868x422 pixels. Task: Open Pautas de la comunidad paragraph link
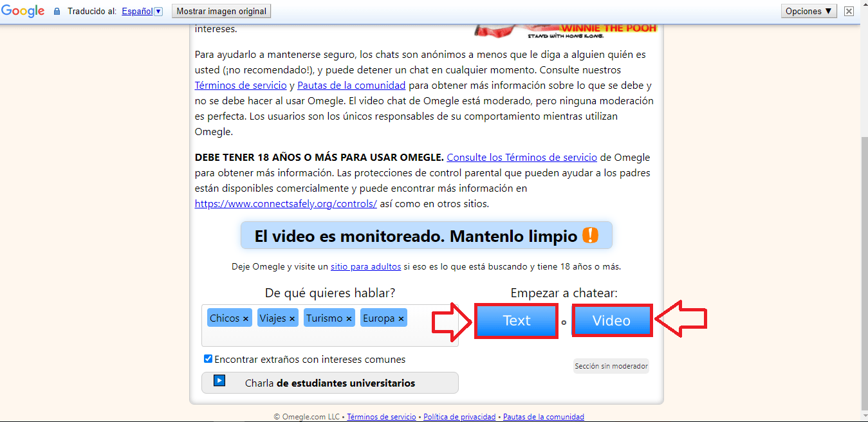pos(351,85)
